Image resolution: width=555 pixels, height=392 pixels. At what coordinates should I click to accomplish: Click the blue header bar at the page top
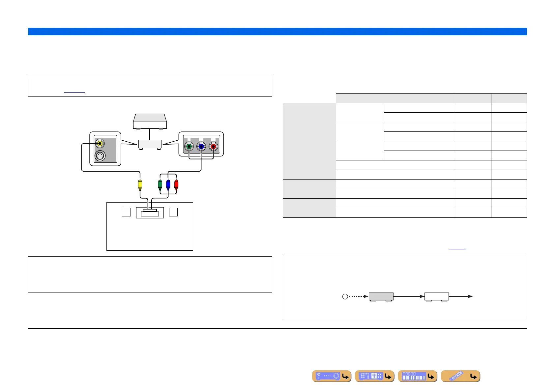(x=277, y=31)
